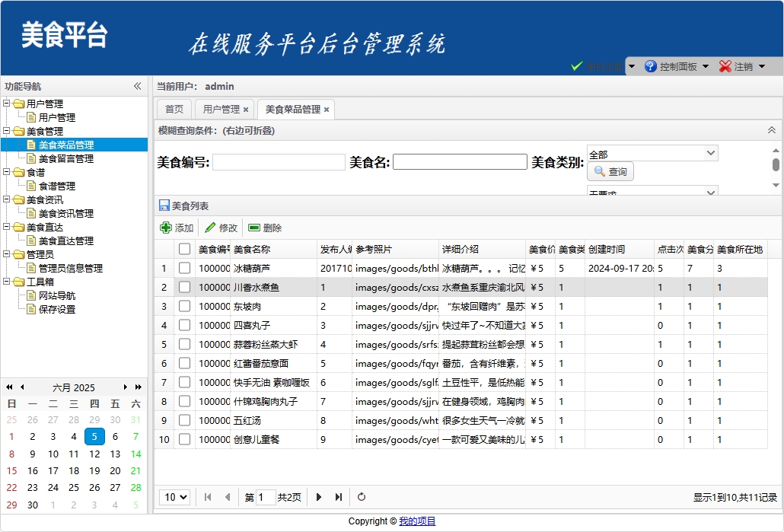Click the 美食名 input field
This screenshot has width=784, height=532.
click(x=460, y=162)
